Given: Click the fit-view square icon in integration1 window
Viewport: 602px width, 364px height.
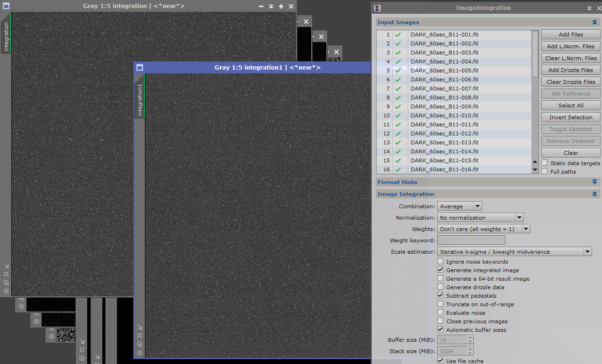Looking at the screenshot, I should (140, 336).
